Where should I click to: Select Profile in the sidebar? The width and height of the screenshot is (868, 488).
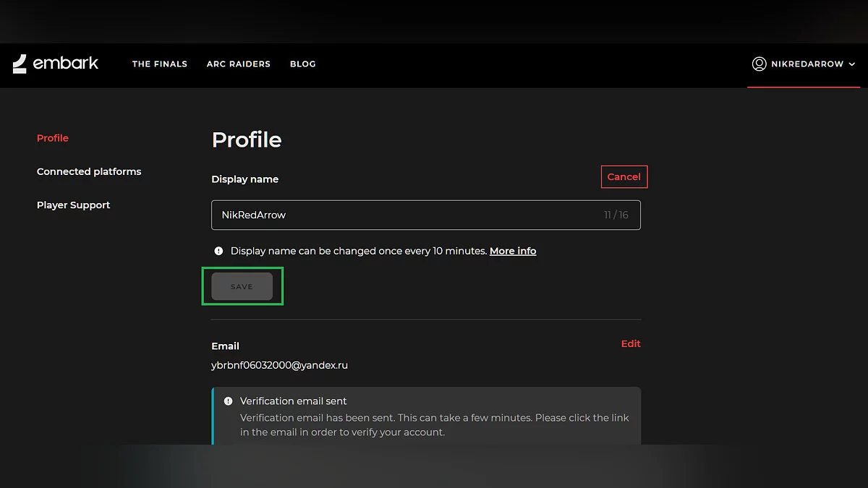click(x=53, y=138)
